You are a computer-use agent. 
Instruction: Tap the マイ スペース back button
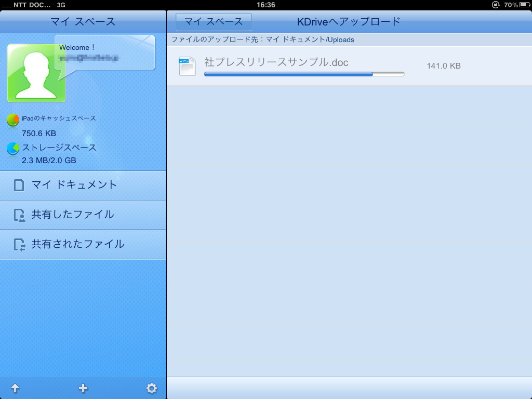(214, 22)
